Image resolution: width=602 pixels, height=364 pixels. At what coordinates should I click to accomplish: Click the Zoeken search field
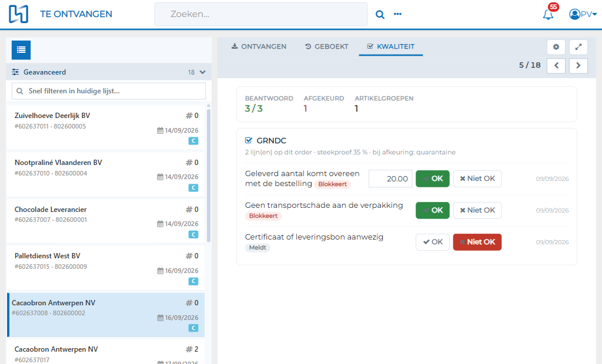click(260, 14)
